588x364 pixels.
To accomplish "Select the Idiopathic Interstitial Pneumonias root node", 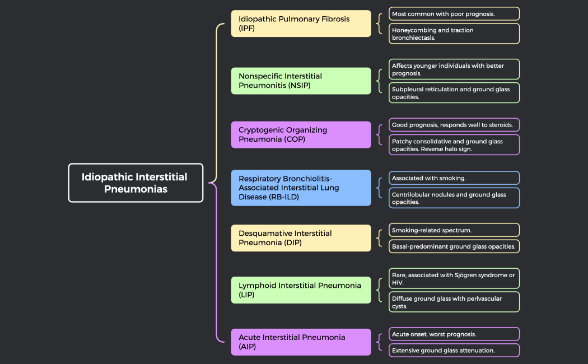I will coord(136,183).
